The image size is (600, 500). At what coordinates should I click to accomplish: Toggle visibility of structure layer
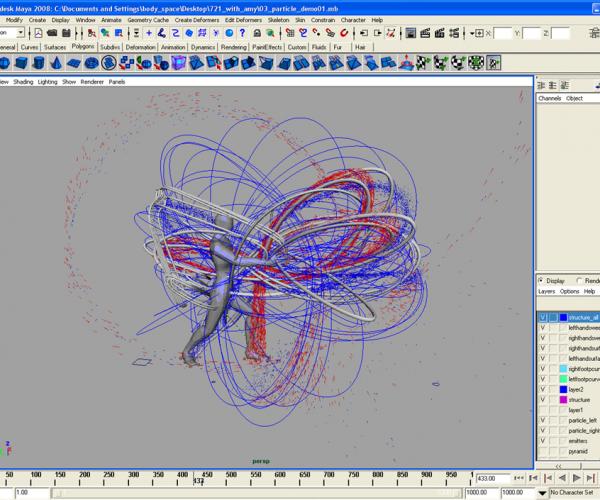543,399
